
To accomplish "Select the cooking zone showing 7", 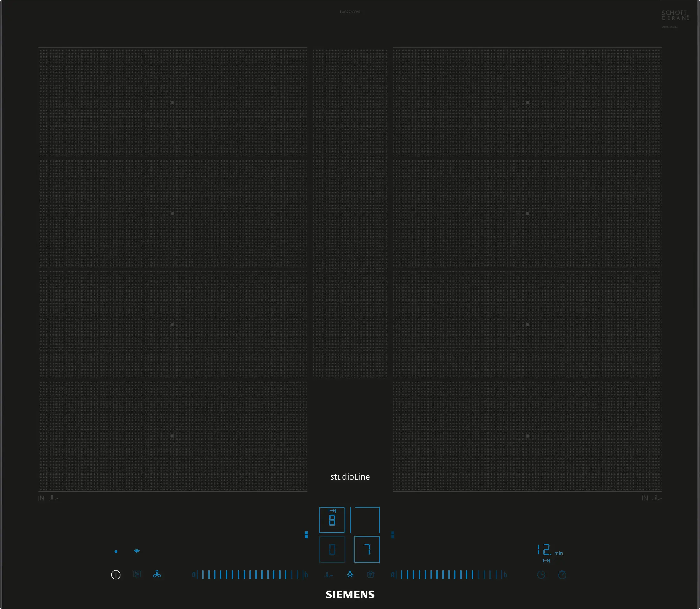I will (367, 550).
